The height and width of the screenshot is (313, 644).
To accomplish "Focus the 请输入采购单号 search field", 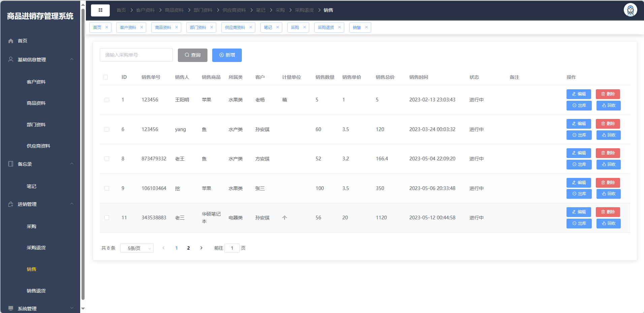I will pyautogui.click(x=136, y=55).
